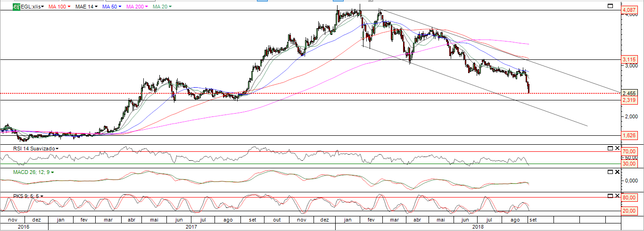Screen dimensions: 644x231
Task: Close the PKS stochastic panel
Action: [617, 196]
